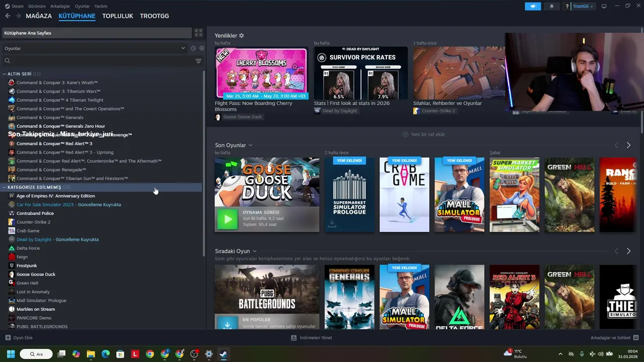Open TrootGG account dropdown
The width and height of the screenshot is (644, 362).
[583, 6]
